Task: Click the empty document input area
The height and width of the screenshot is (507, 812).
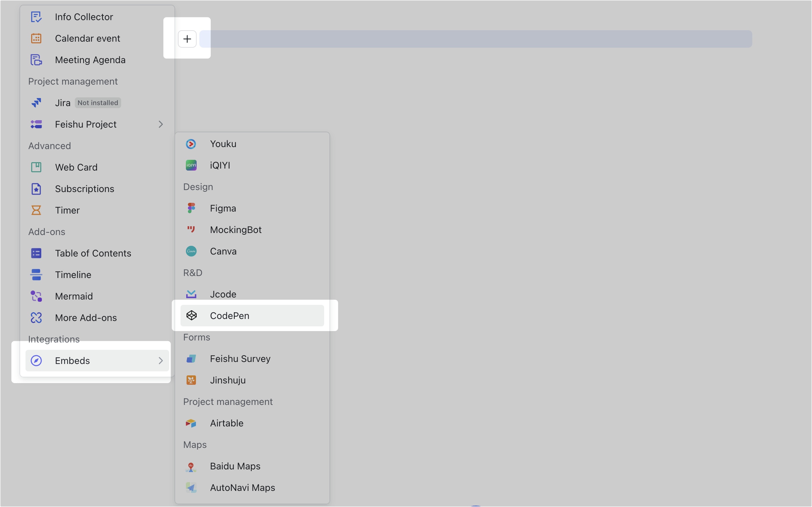Action: click(470, 39)
